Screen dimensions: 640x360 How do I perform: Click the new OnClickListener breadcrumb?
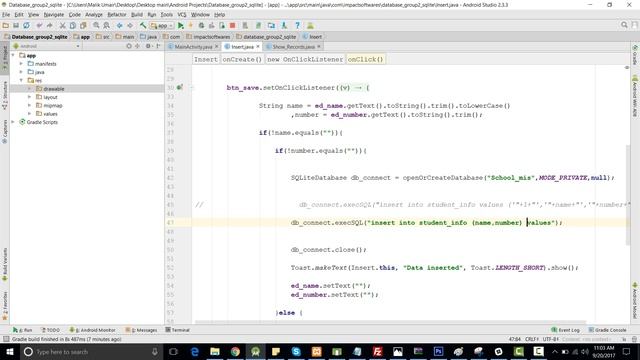click(305, 59)
